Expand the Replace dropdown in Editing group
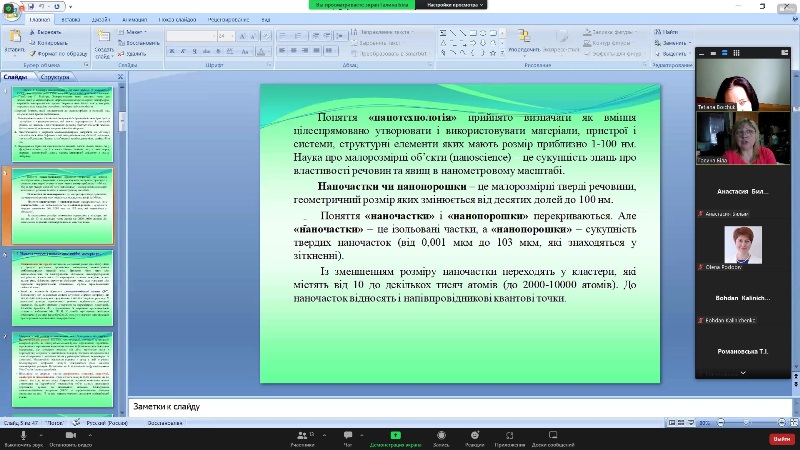This screenshot has width=800, height=450. [x=688, y=43]
